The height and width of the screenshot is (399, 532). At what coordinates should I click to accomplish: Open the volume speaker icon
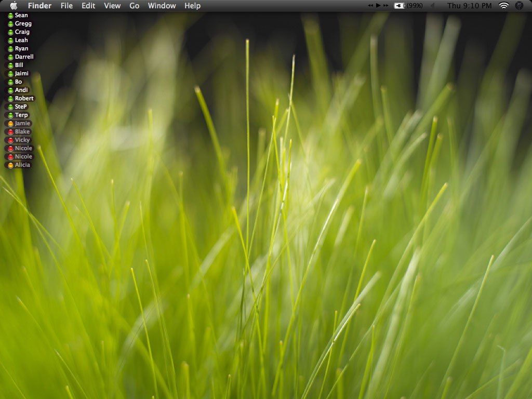(432, 6)
